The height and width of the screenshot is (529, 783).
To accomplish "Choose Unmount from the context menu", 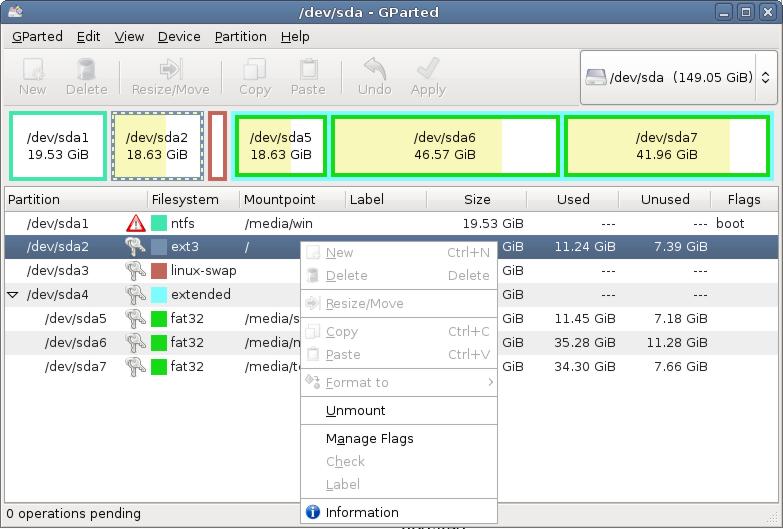I will click(398, 411).
